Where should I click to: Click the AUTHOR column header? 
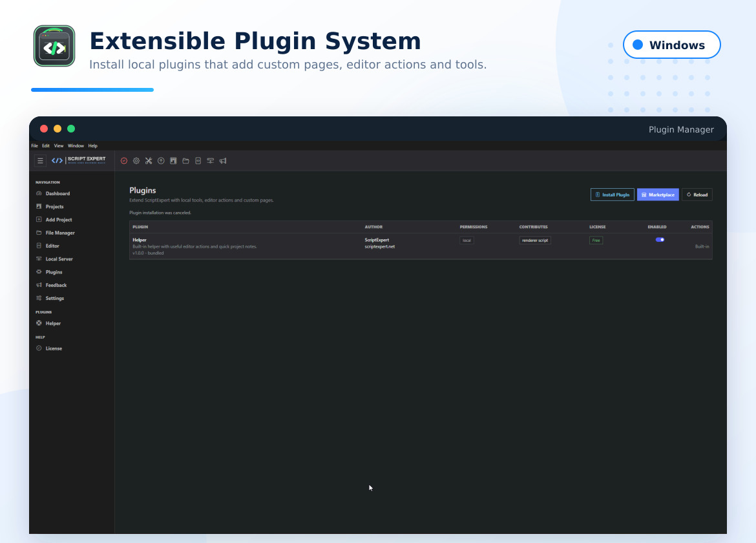coord(373,227)
